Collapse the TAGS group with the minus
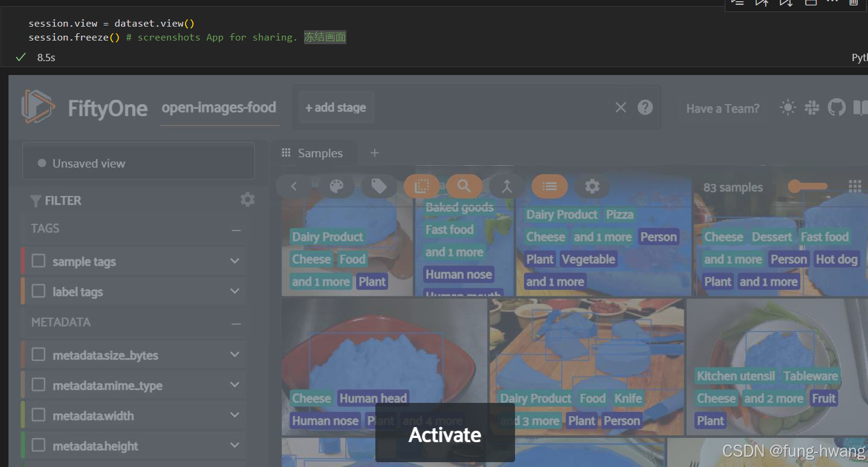This screenshot has height=467, width=868. tap(236, 230)
